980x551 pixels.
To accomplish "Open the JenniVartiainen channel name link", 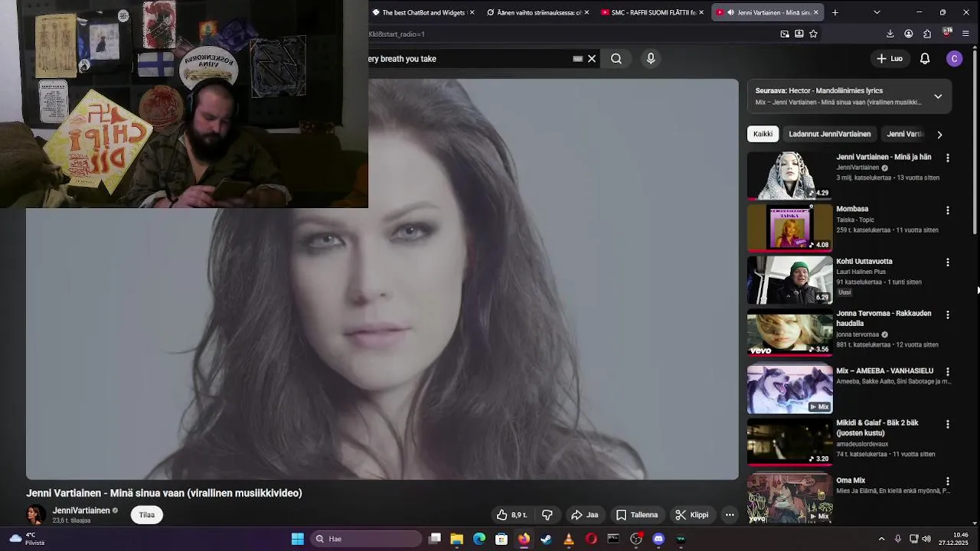I will coord(81,510).
